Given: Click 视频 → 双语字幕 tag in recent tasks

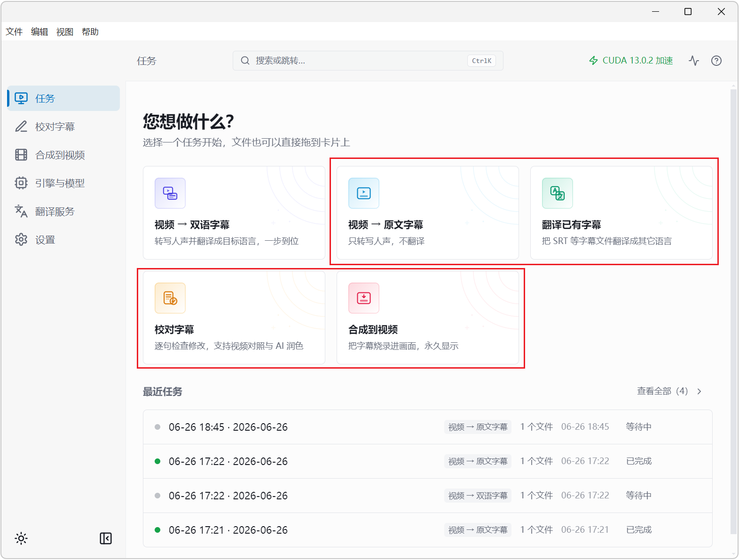Looking at the screenshot, I should [x=478, y=496].
